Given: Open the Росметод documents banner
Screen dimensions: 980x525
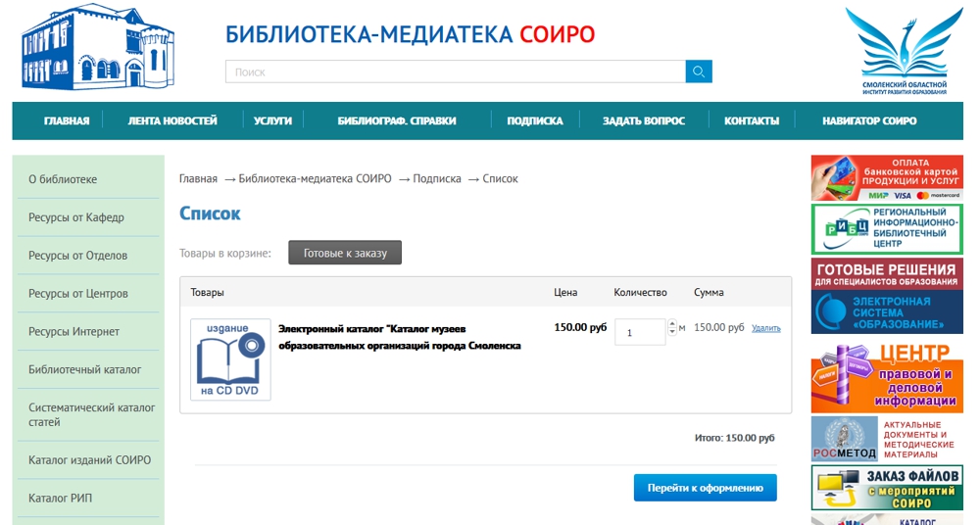Looking at the screenshot, I should tap(887, 439).
